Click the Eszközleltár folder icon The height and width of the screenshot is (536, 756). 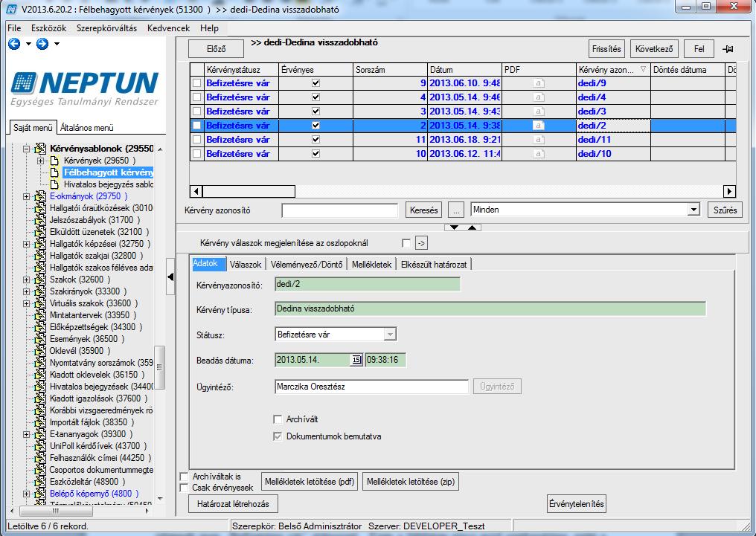[40, 482]
